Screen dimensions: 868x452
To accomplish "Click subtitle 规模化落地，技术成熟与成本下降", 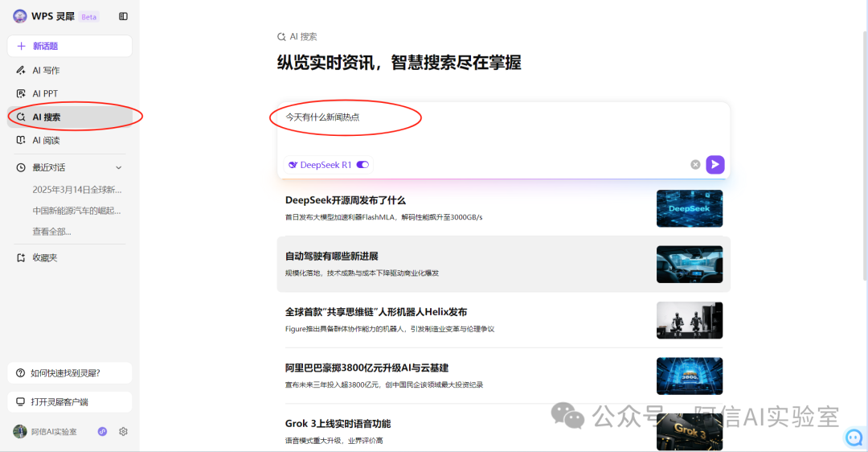I will pos(362,273).
